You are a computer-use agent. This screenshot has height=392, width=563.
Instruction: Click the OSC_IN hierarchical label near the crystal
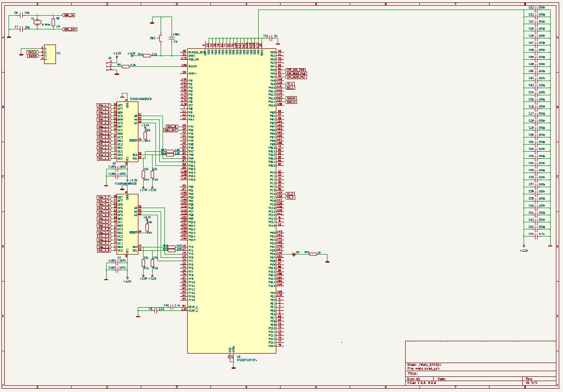[x=69, y=15]
